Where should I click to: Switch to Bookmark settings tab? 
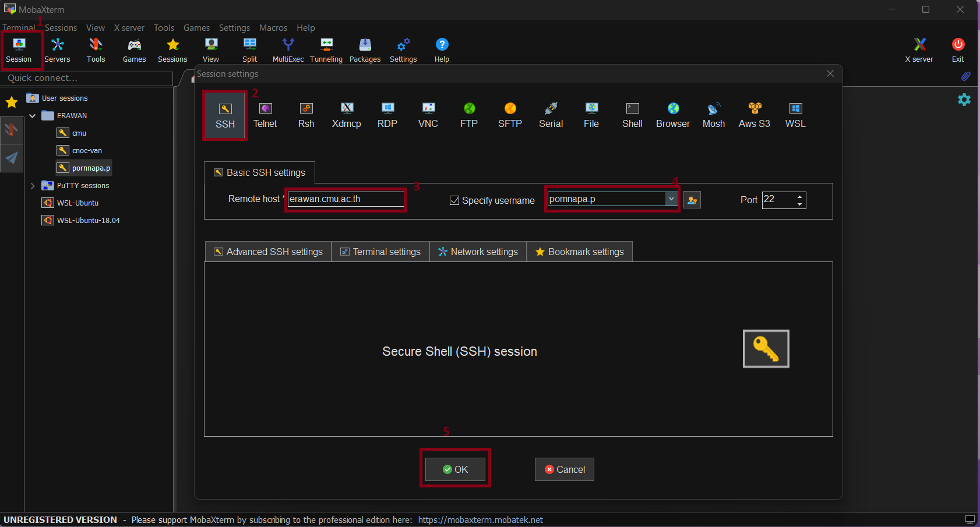coord(580,252)
